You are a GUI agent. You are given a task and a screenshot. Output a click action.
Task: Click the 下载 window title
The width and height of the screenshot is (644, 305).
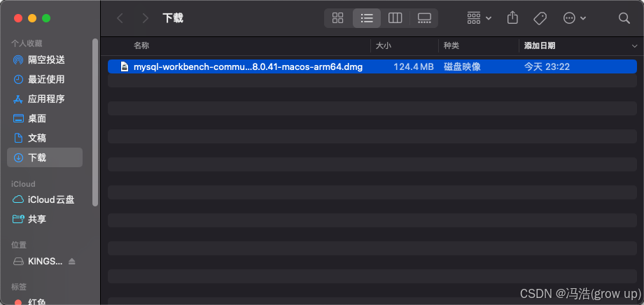point(173,18)
